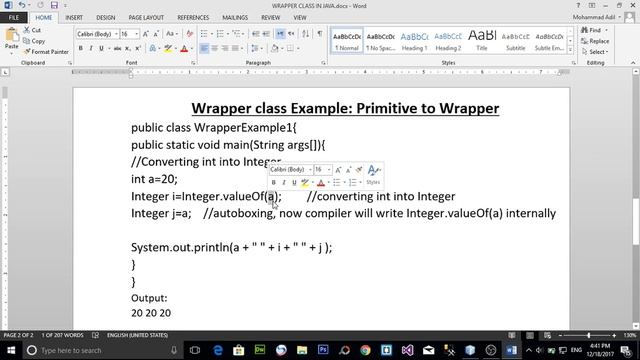
Task: Switch to the REFERENCES tab
Action: point(193,18)
